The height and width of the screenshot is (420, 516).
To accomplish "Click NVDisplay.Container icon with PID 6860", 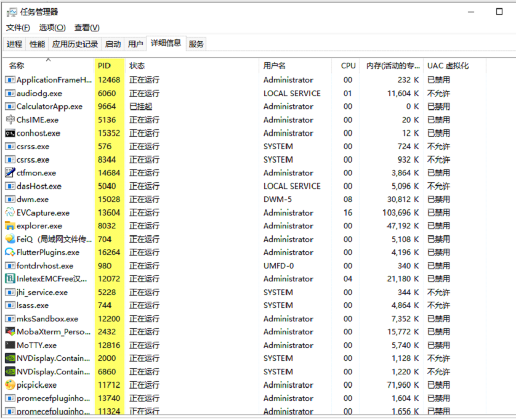I will (x=10, y=371).
